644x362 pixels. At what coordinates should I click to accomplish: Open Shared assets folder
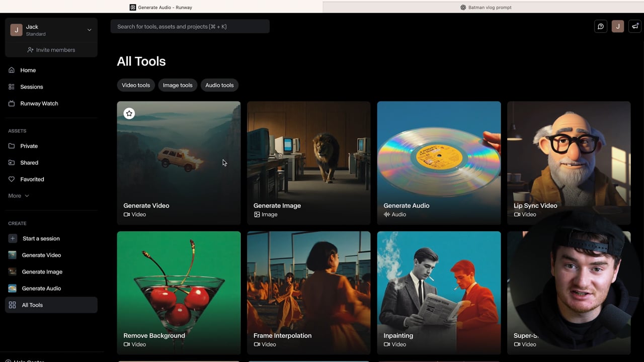[51, 162]
